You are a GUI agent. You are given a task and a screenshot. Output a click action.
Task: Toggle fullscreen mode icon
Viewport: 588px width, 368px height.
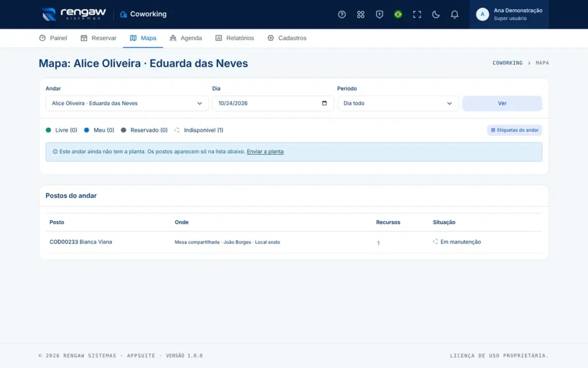coord(417,14)
